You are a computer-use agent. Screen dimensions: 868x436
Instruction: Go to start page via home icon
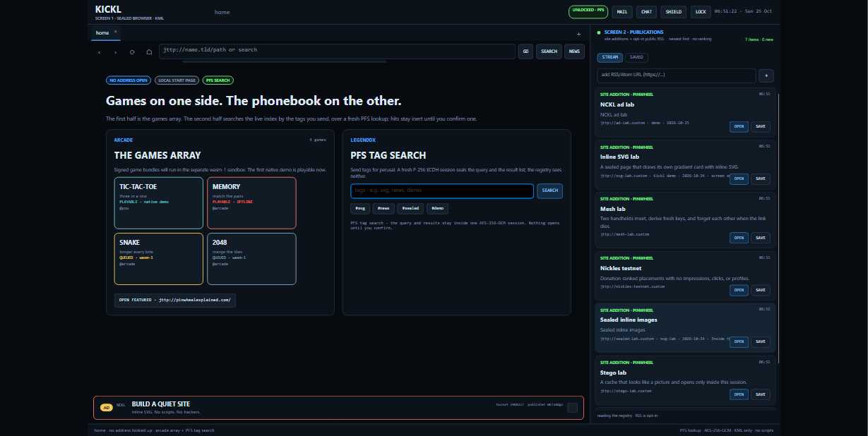[149, 52]
